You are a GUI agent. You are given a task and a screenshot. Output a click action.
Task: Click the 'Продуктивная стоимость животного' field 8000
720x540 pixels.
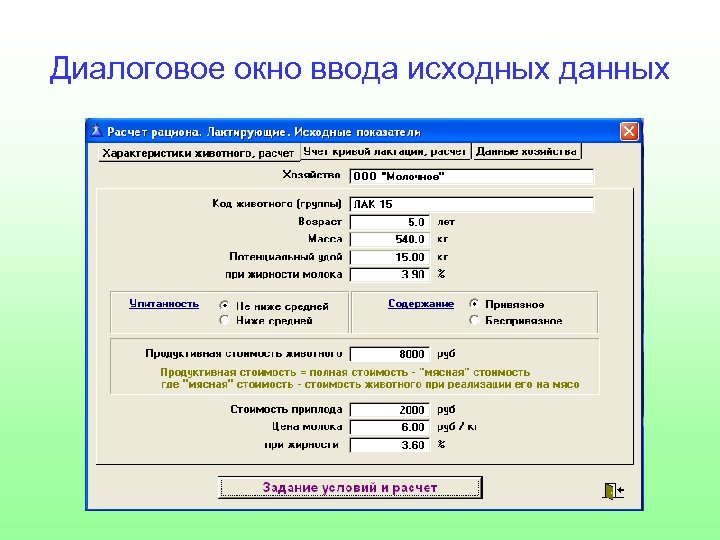390,354
